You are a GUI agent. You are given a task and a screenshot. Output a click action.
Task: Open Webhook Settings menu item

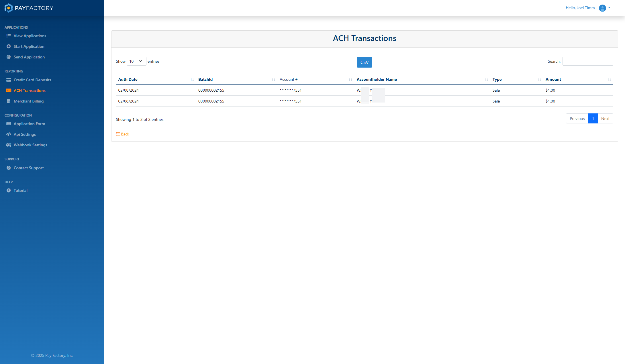(x=30, y=145)
